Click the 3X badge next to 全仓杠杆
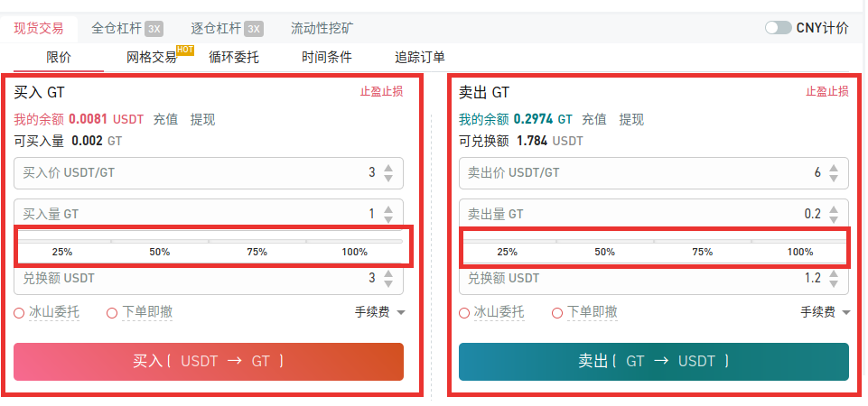The image size is (868, 406). [x=154, y=29]
